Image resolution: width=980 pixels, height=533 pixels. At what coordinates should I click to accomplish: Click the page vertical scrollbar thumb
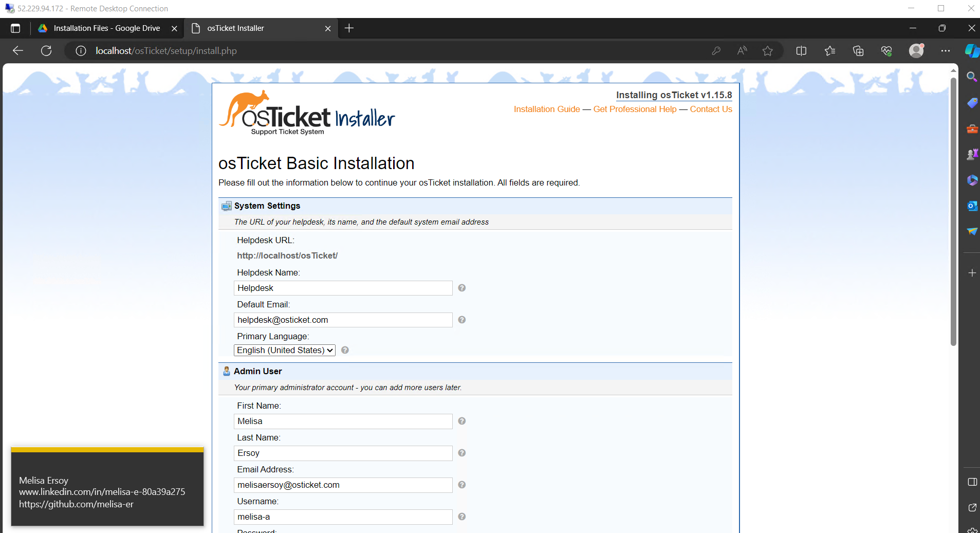[x=953, y=211]
